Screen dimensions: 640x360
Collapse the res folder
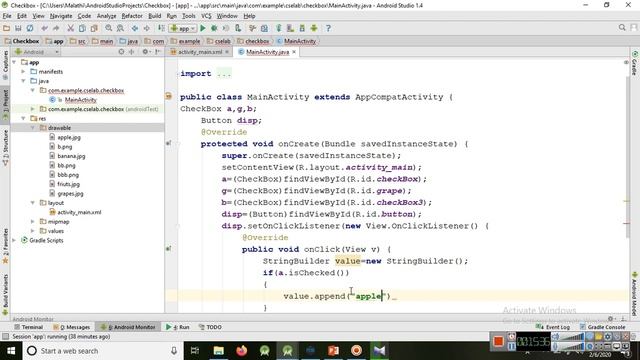click(x=24, y=118)
